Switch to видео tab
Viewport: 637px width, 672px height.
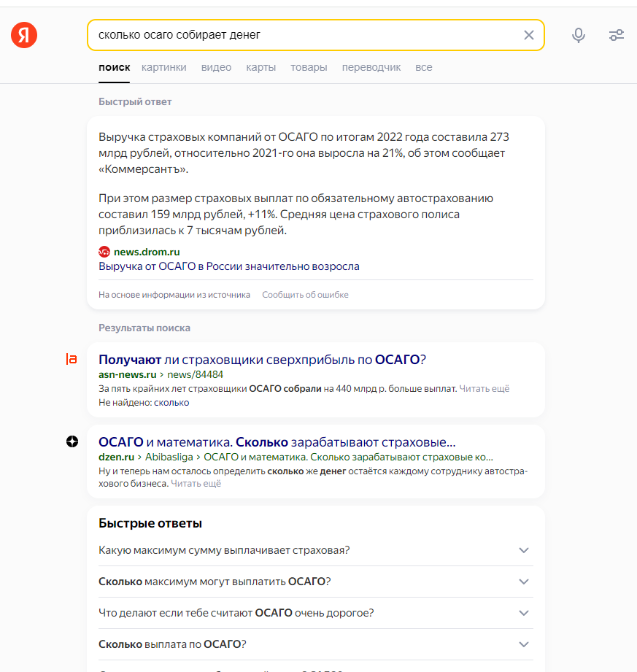tap(216, 67)
